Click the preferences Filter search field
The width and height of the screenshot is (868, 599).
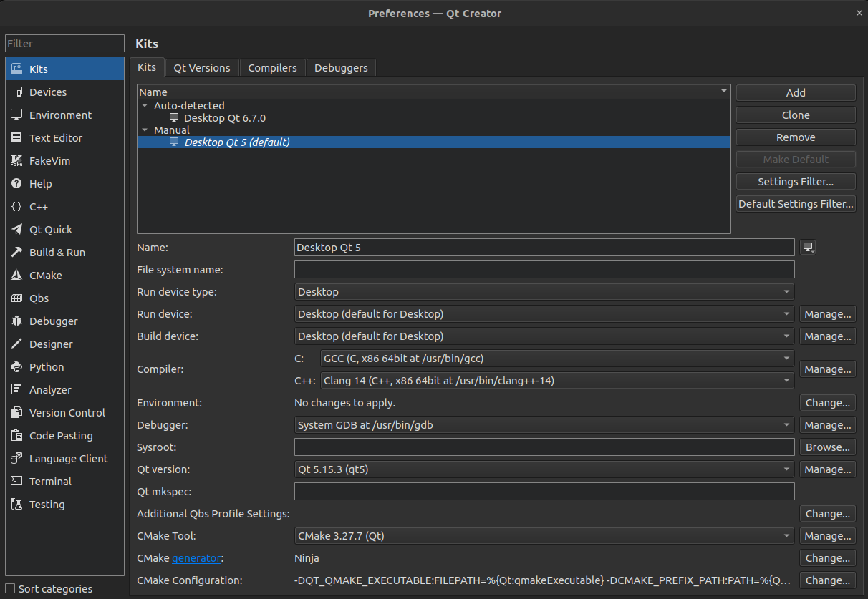click(64, 44)
